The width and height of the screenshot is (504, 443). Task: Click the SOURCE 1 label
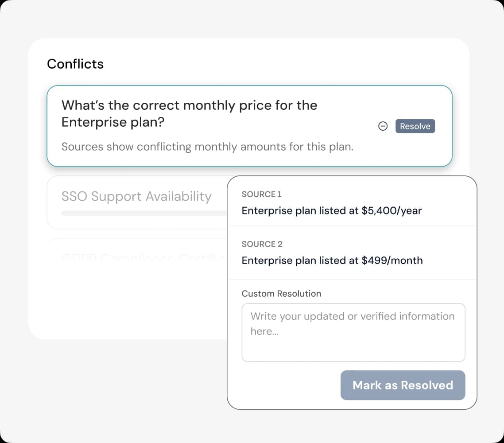click(x=261, y=194)
